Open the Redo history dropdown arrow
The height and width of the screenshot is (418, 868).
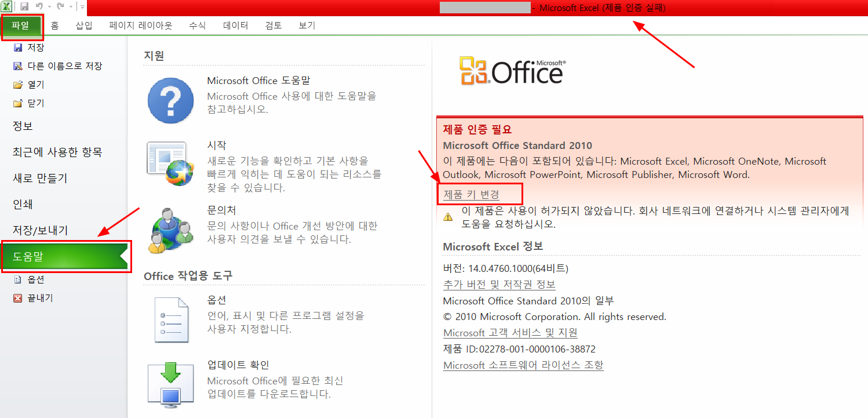pos(71,7)
